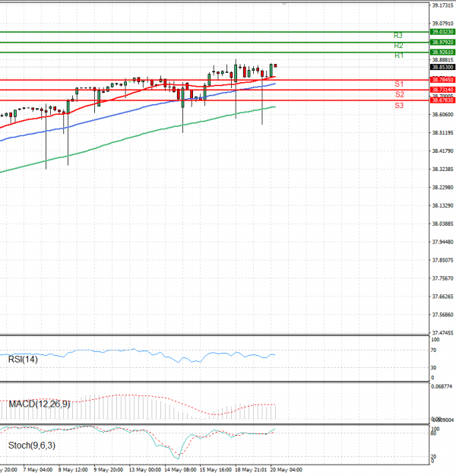Select the 38.85300 current price tag

(442, 68)
